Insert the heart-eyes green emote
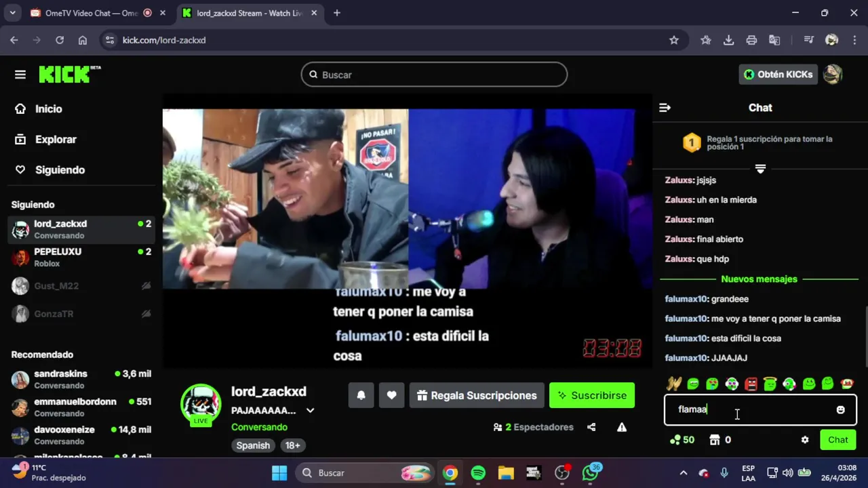This screenshot has height=488, width=868. coord(712,384)
